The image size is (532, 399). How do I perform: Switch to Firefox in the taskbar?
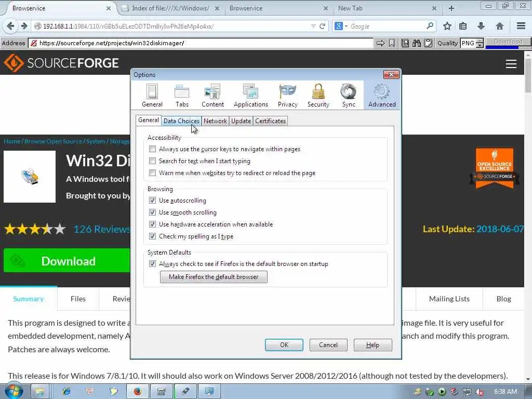137,392
